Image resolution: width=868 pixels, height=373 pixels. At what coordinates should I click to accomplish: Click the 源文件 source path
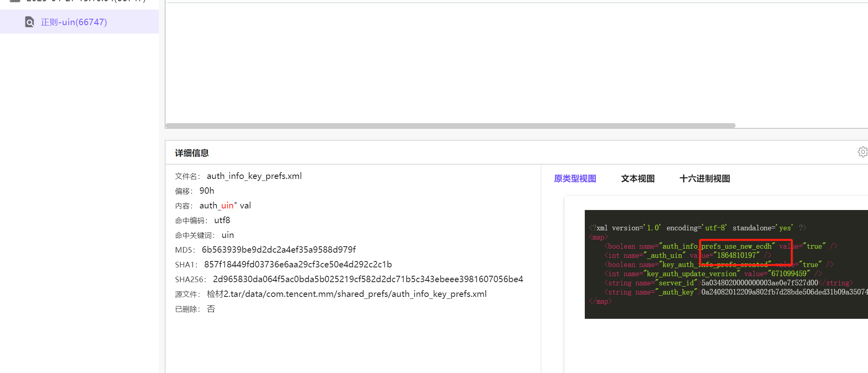click(346, 294)
